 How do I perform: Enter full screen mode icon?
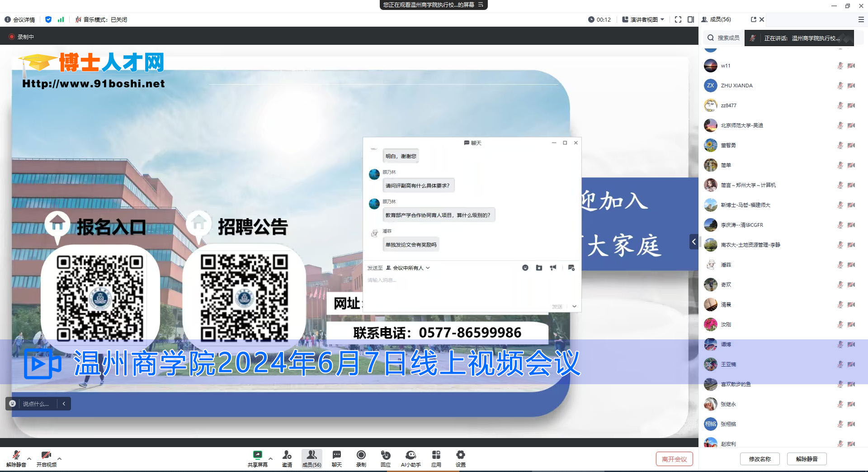click(678, 19)
